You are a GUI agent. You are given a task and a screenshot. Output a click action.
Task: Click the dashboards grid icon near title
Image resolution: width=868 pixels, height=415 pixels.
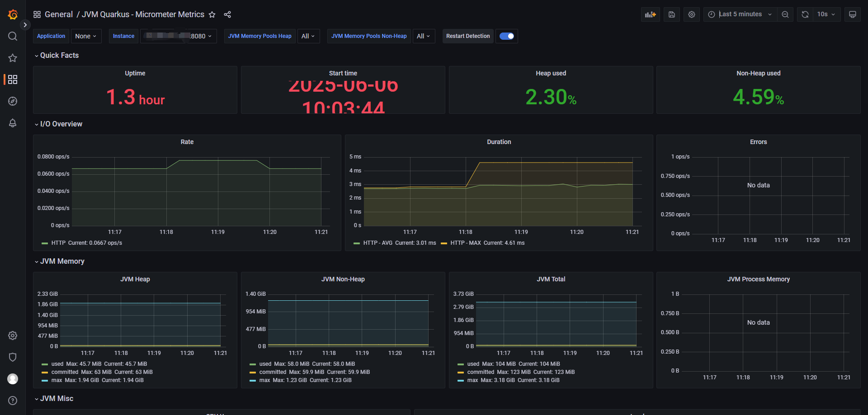point(37,14)
